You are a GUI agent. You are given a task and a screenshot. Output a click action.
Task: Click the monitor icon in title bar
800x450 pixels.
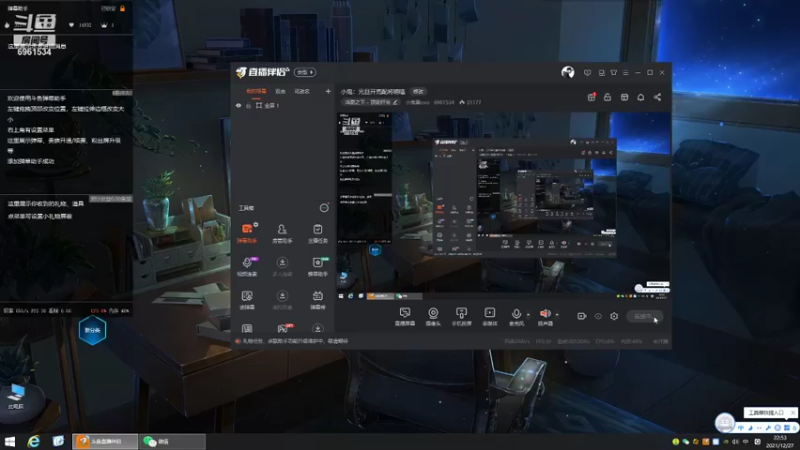602,72
